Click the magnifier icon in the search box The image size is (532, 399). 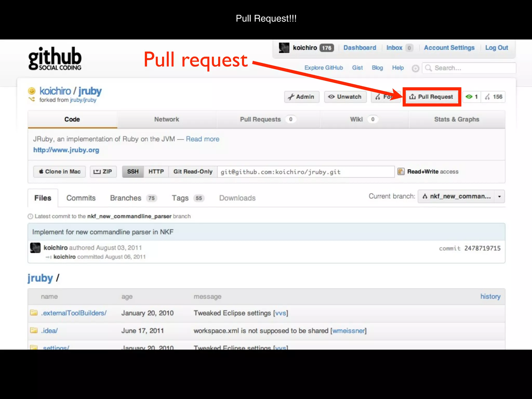428,68
